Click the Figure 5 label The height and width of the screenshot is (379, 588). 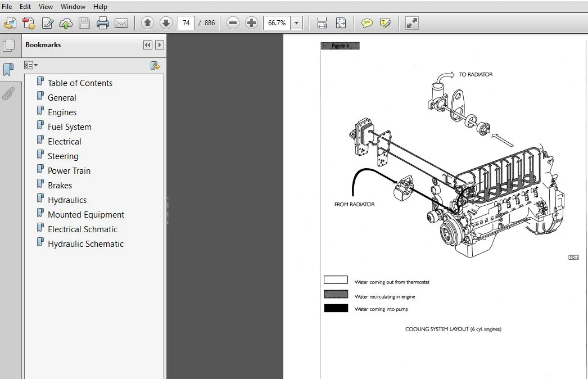(x=340, y=46)
